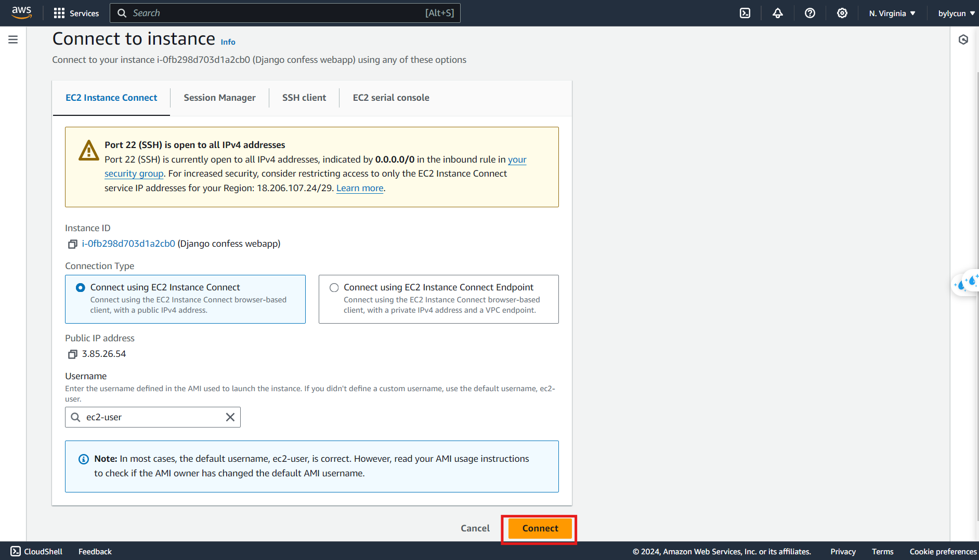Switch to EC2 serial console tab
The image size is (979, 560).
pyautogui.click(x=391, y=98)
